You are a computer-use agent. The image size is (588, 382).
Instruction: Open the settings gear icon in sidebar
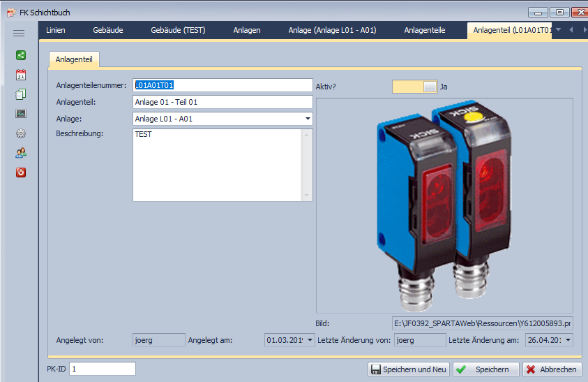coord(21,133)
